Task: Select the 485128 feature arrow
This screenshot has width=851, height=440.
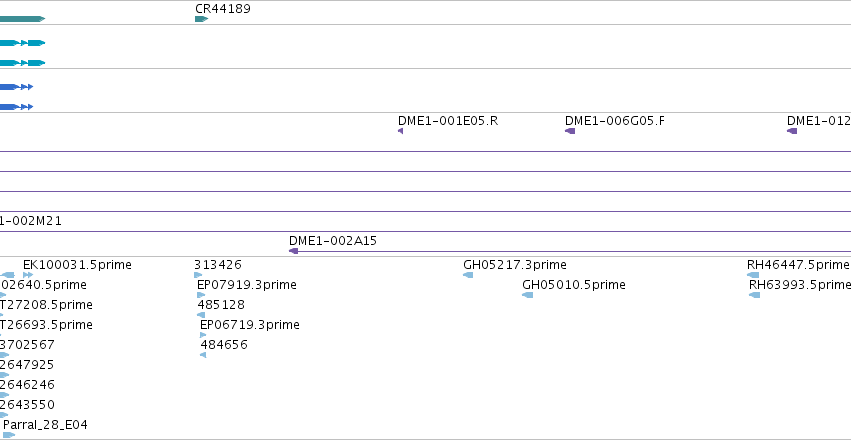Action: point(201,315)
